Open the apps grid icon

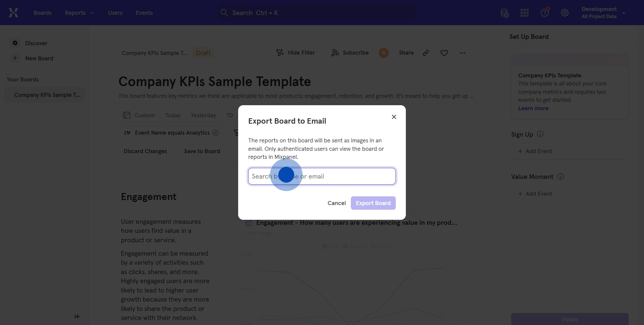pos(525,13)
